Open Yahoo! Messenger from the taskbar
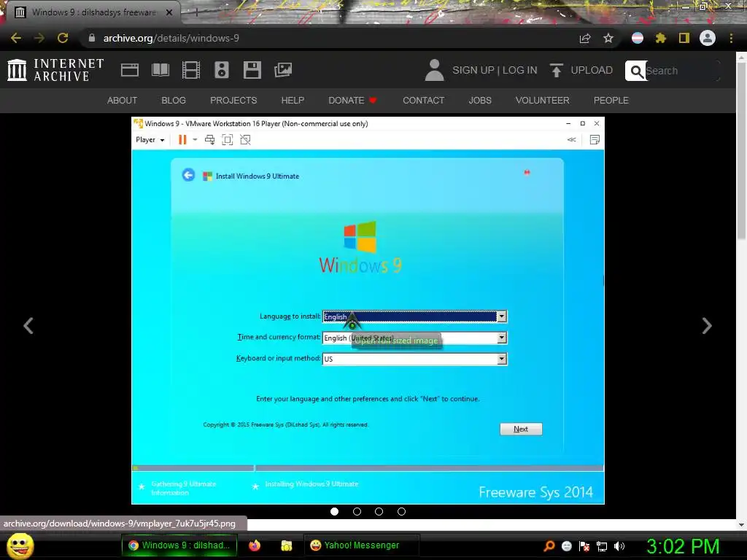 pyautogui.click(x=361, y=545)
